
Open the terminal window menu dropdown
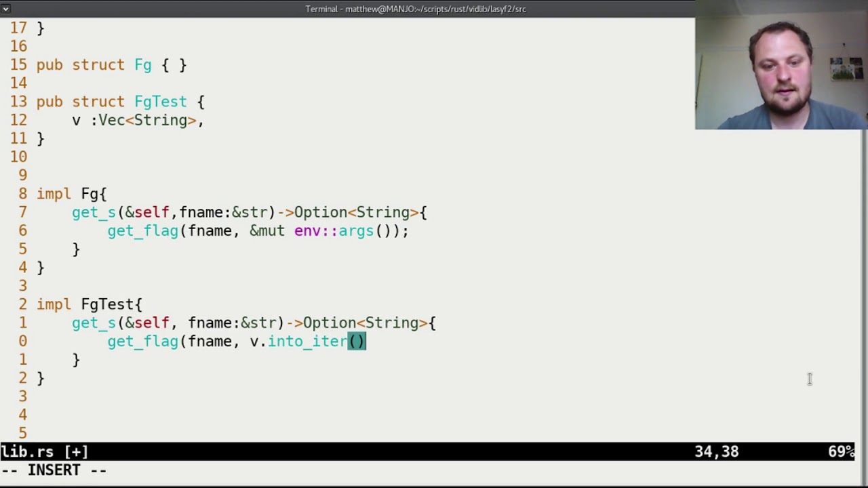[5, 9]
